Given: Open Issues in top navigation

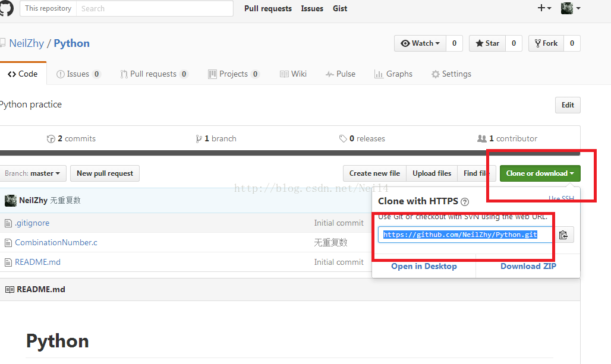Looking at the screenshot, I should coord(312,8).
